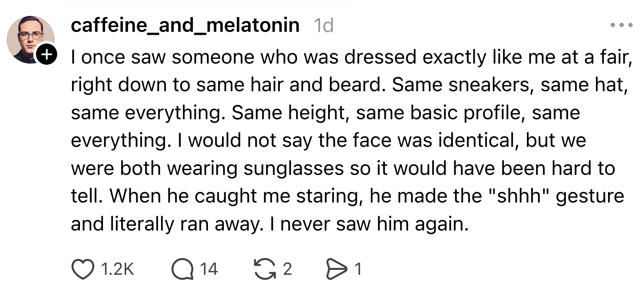Like the post with the heart icon
Screen dimensions: 644x296
click(83, 269)
